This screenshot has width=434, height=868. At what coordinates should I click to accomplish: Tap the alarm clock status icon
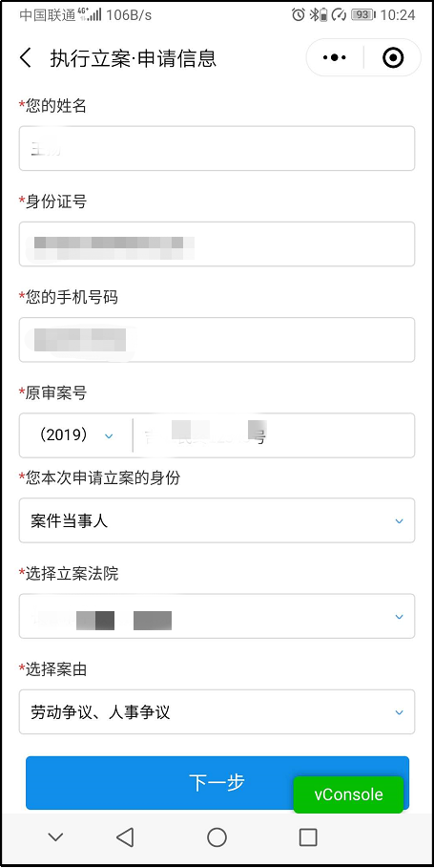point(298,15)
